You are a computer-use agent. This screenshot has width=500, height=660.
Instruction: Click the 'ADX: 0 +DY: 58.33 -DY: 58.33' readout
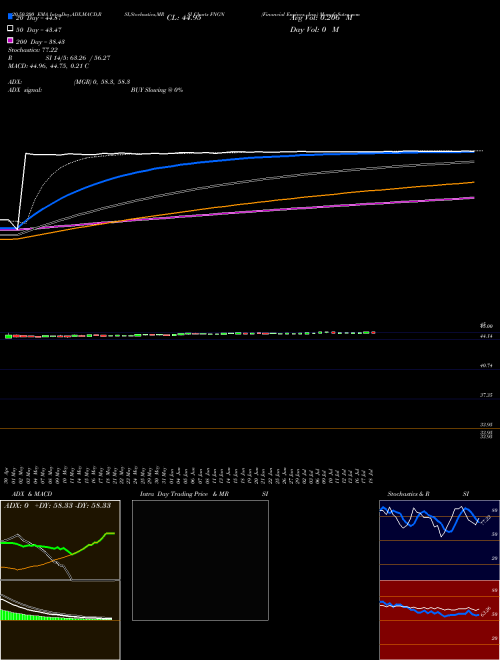57,506
